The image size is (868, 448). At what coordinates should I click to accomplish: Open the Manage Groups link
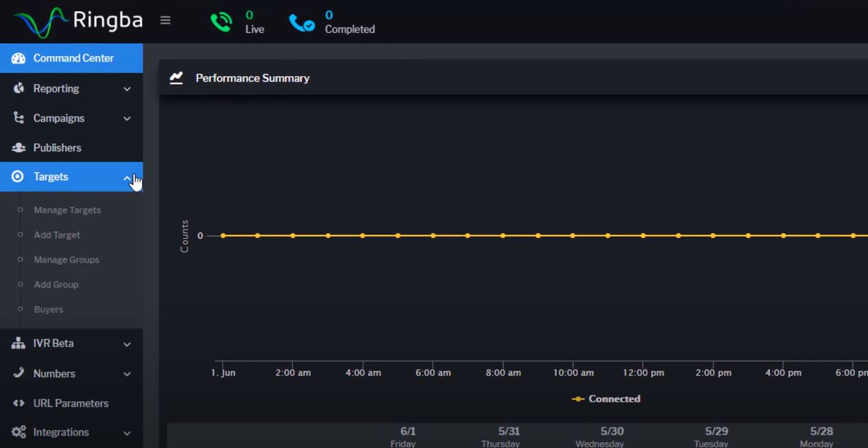pyautogui.click(x=67, y=260)
